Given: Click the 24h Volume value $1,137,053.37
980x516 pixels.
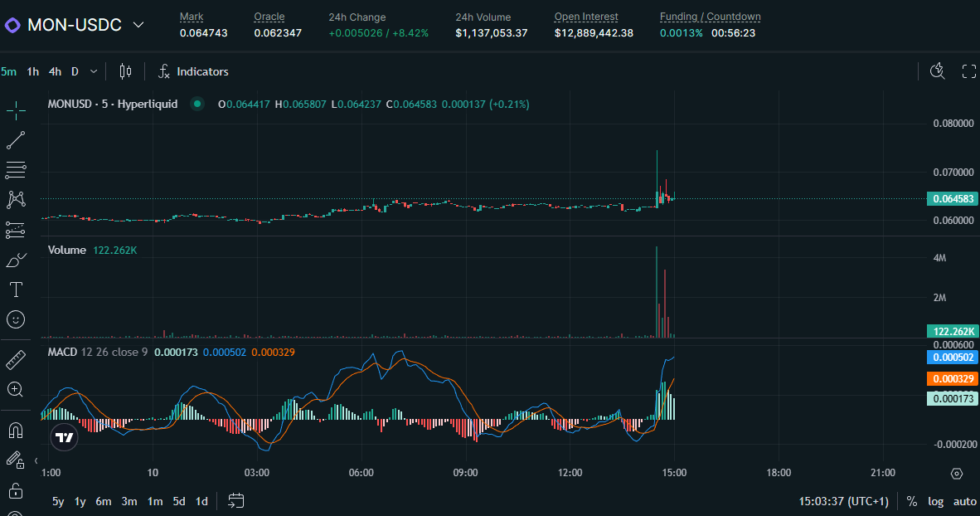Looking at the screenshot, I should click(x=492, y=33).
